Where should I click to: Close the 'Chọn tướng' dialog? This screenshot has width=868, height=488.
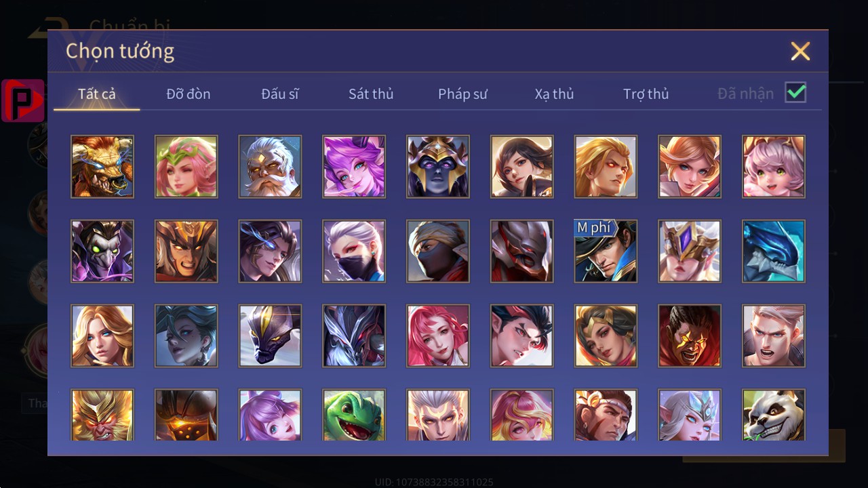coord(800,51)
